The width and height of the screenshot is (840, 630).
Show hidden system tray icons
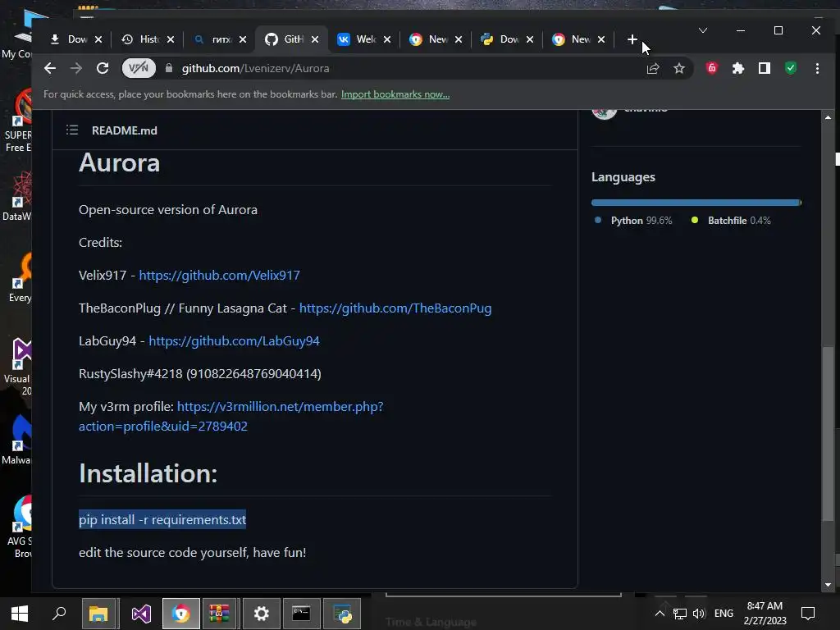coord(660,614)
